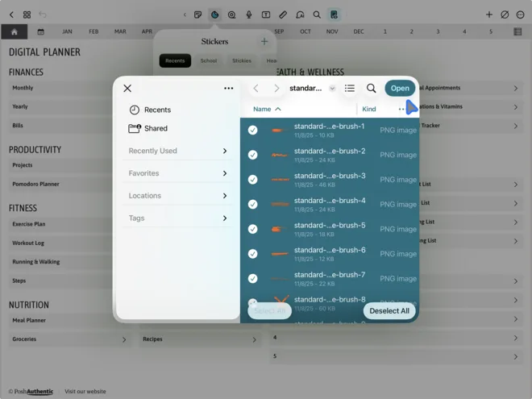Image resolution: width=532 pixels, height=399 pixels.
Task: Open the Monthly finances page
Action: tap(23, 88)
